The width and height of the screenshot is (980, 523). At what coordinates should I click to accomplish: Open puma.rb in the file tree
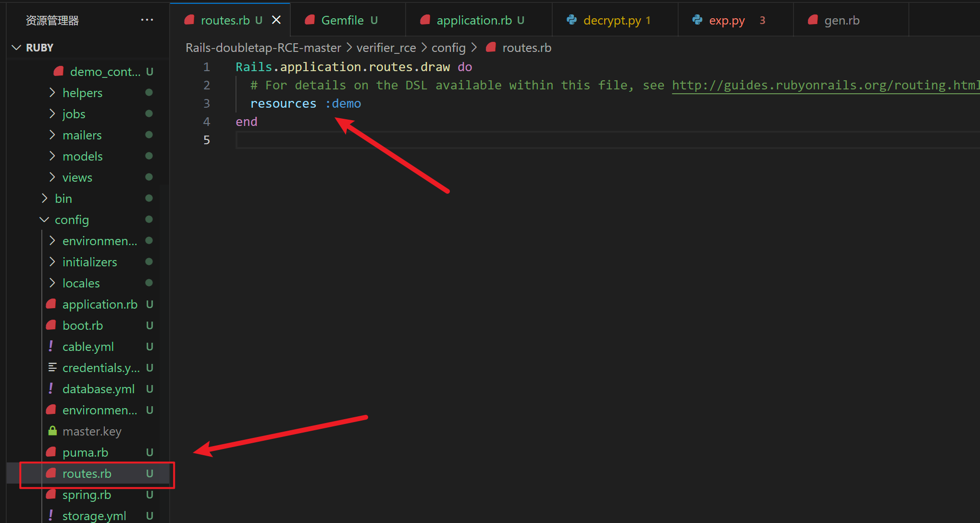(85, 452)
